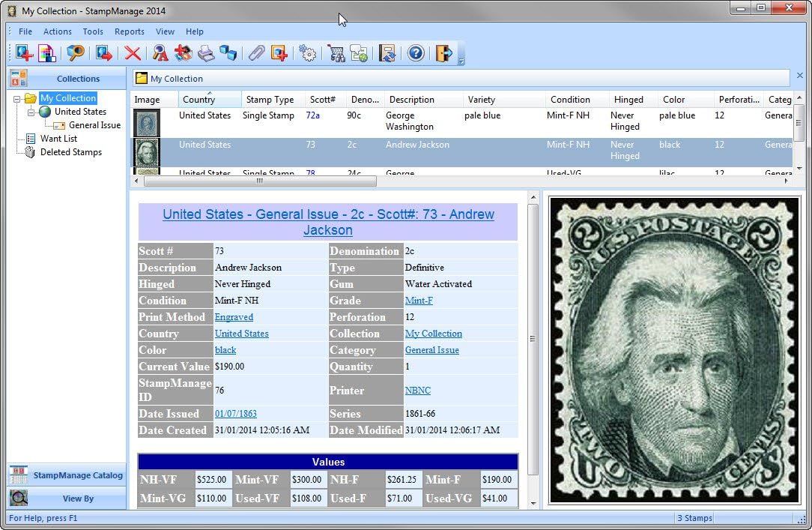Open the search magnifying-glass toolbar icon

[x=75, y=53]
